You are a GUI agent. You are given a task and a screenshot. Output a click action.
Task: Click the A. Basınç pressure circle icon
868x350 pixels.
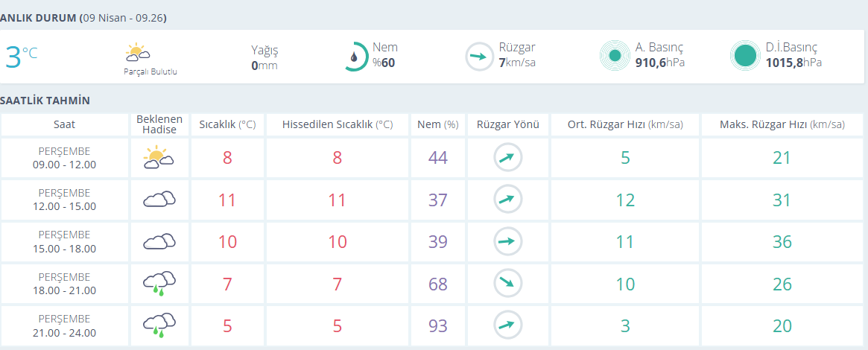(615, 56)
